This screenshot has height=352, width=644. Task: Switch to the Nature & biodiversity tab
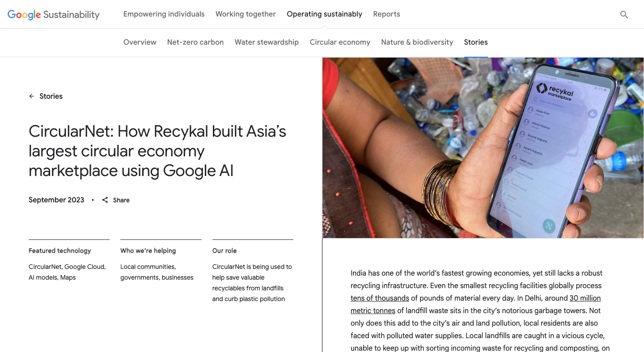point(417,42)
